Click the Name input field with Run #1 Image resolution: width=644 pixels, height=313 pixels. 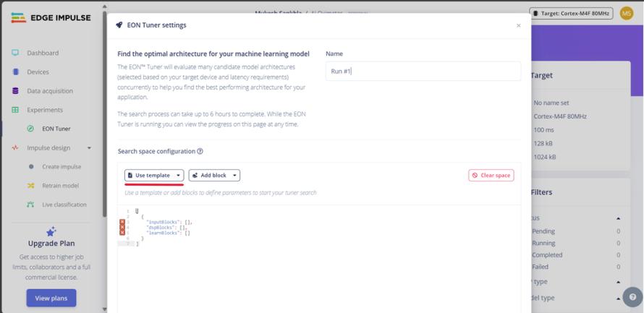[423, 72]
